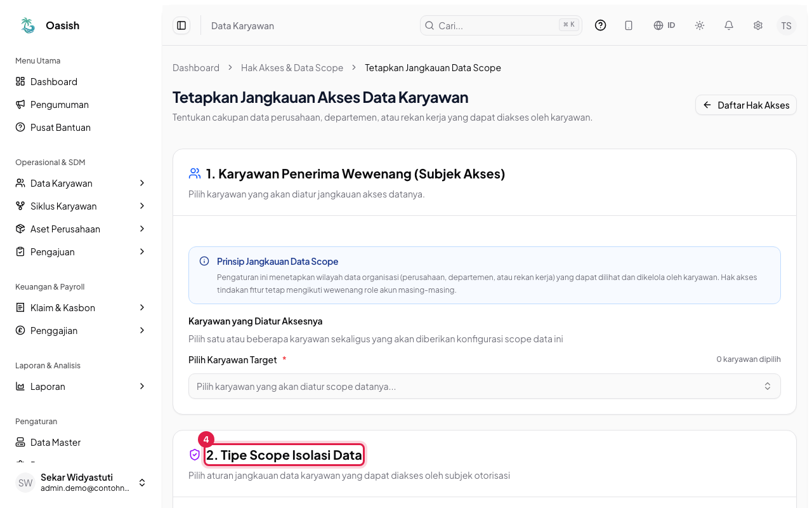Open Data Master in the sidebar
Image resolution: width=812 pixels, height=508 pixels.
click(81, 442)
